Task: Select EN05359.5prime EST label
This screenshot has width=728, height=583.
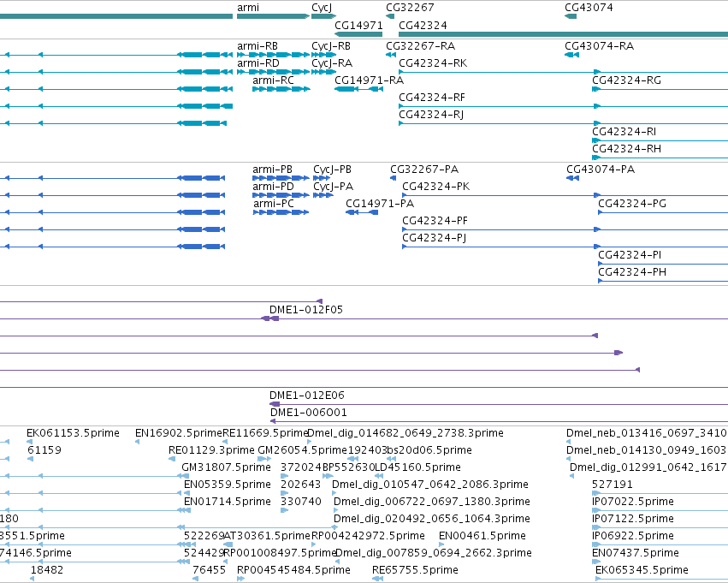Action: (x=228, y=485)
